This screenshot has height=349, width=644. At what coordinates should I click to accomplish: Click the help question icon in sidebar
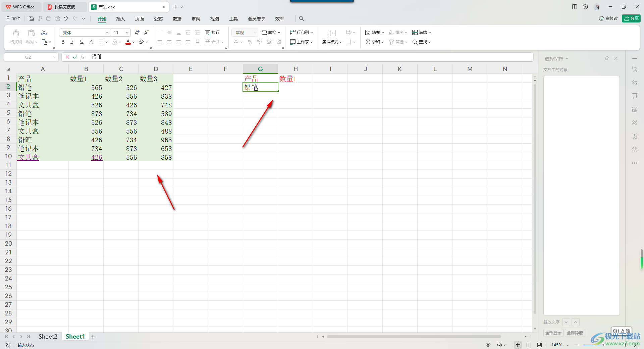(x=635, y=150)
